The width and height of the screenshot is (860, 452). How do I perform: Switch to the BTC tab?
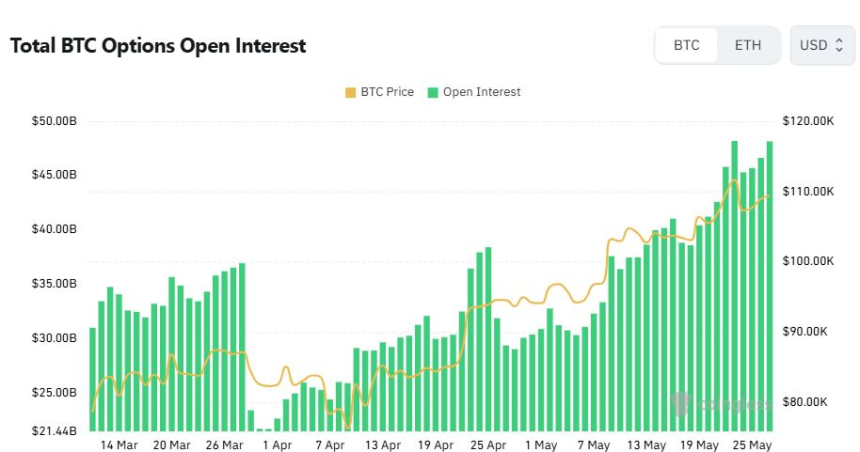(x=686, y=45)
